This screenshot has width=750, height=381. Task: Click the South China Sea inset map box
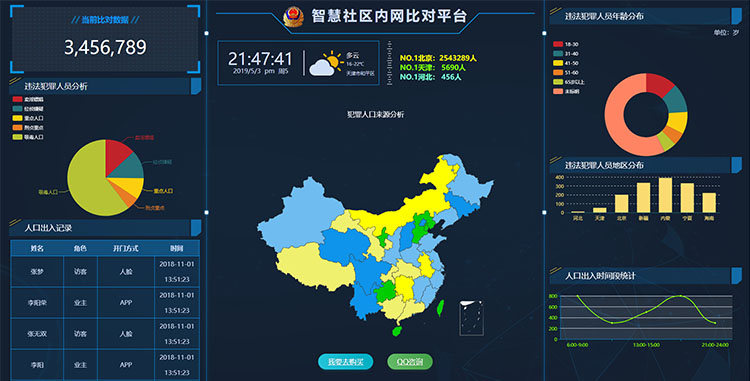point(472,318)
